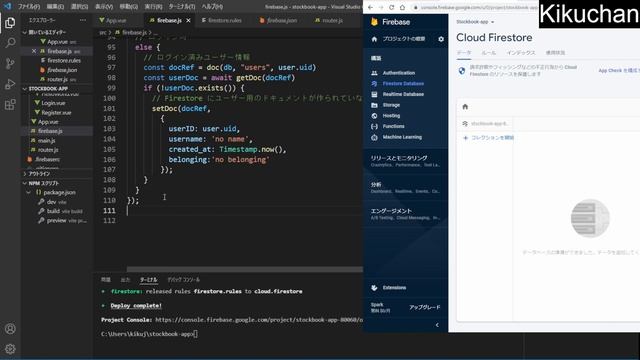The width and height of the screenshot is (640, 360).
Task: Click the Realtime Database icon
Action: pyautogui.click(x=374, y=94)
